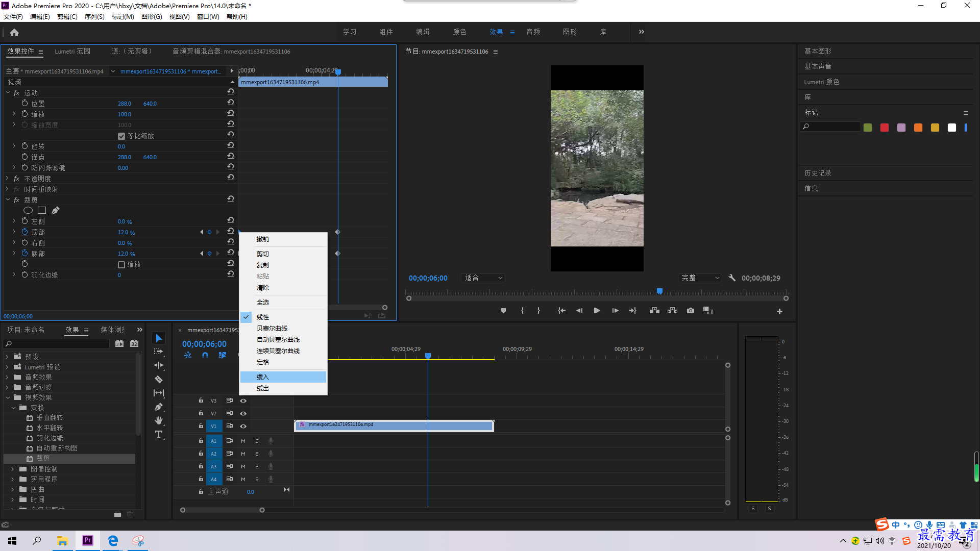Expand the Time Remapping group
The width and height of the screenshot is (980, 551).
8,189
